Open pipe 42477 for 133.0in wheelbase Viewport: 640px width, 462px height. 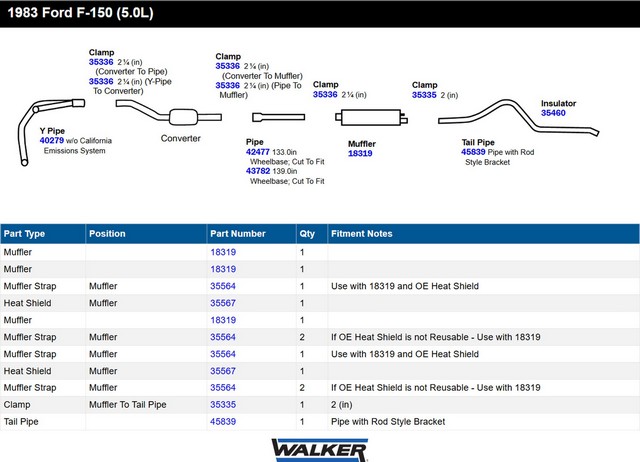tap(258, 152)
